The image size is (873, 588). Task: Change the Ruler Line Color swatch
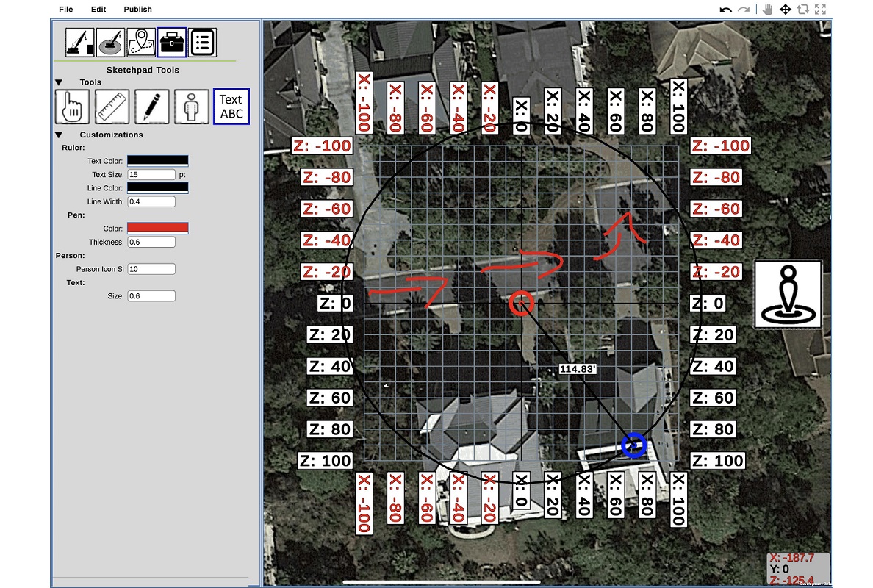[x=157, y=187]
